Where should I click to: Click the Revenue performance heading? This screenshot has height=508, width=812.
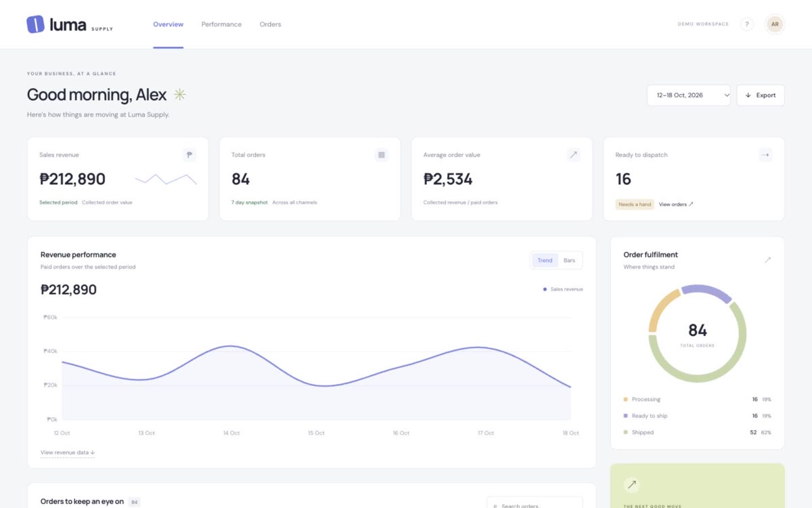click(78, 255)
